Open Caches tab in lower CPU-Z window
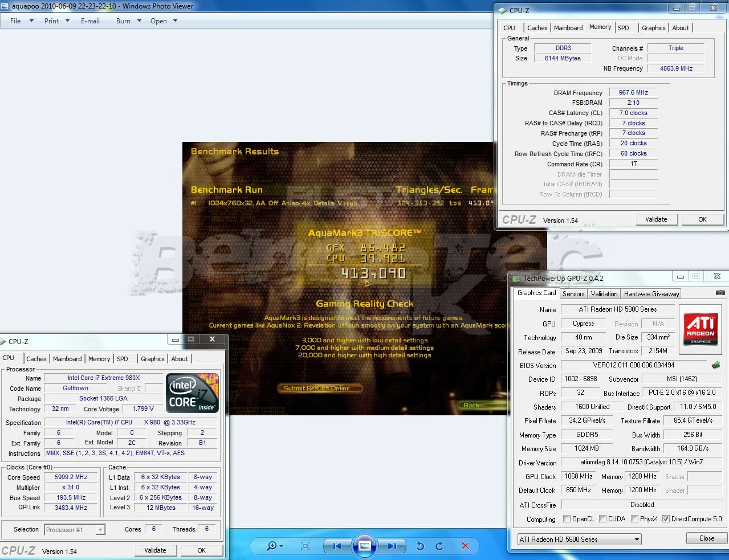 coord(36,359)
